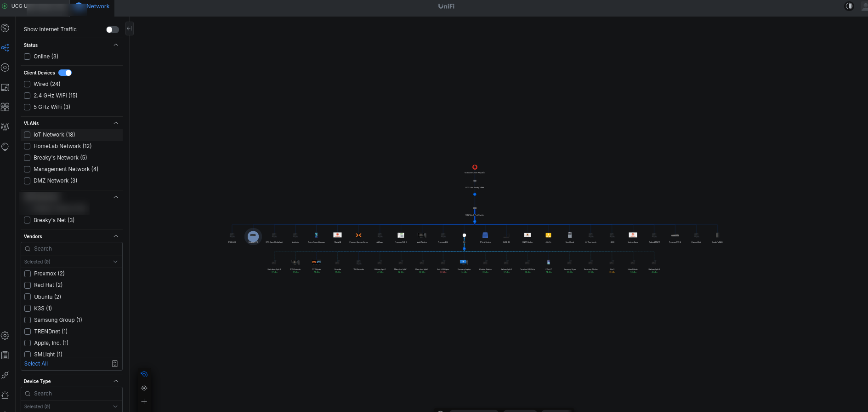Switch to the Network application tab
Screen dimensions: 868x412
(93, 6)
